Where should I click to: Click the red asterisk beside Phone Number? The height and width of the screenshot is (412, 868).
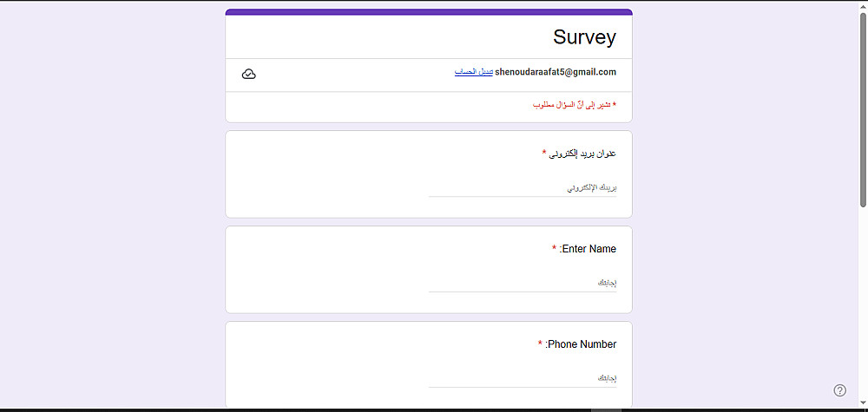540,344
